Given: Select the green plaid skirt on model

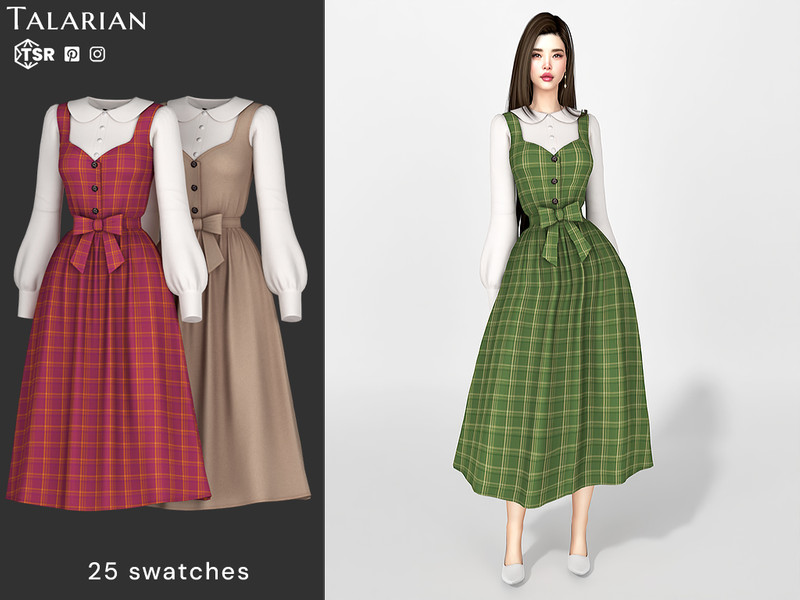Looking at the screenshot, I should (x=555, y=380).
